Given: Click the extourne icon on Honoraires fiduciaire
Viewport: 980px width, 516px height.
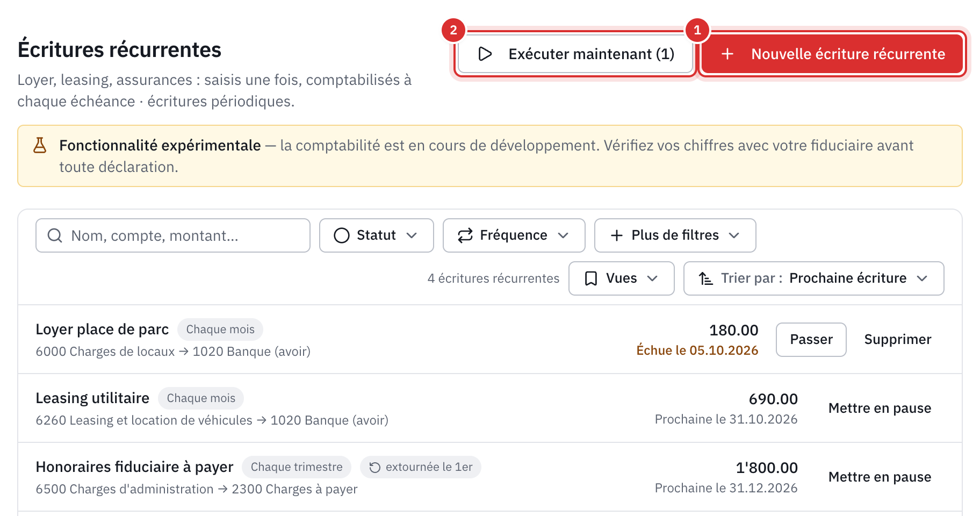Looking at the screenshot, I should [375, 467].
